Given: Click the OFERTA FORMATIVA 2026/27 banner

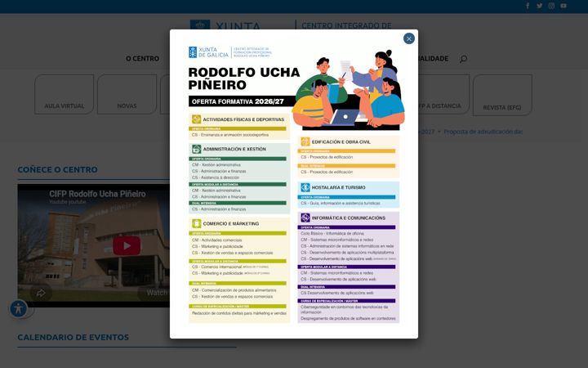Looking at the screenshot, I should click(x=242, y=101).
